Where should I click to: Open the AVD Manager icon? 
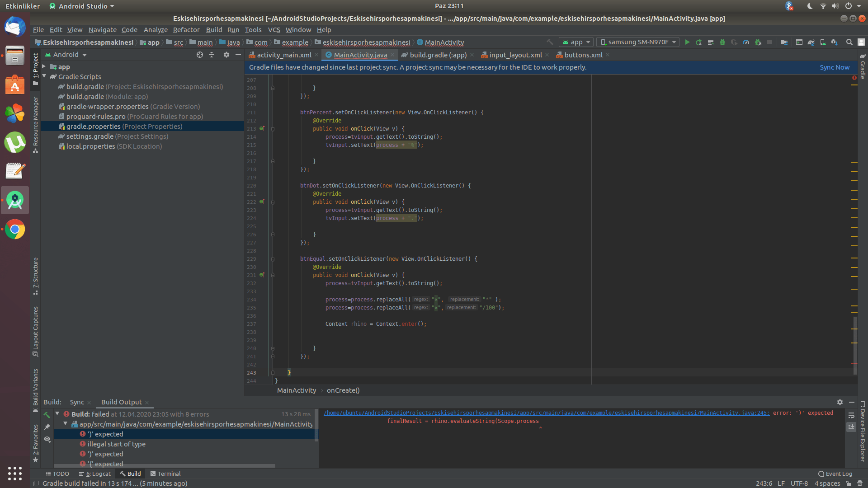click(x=823, y=42)
